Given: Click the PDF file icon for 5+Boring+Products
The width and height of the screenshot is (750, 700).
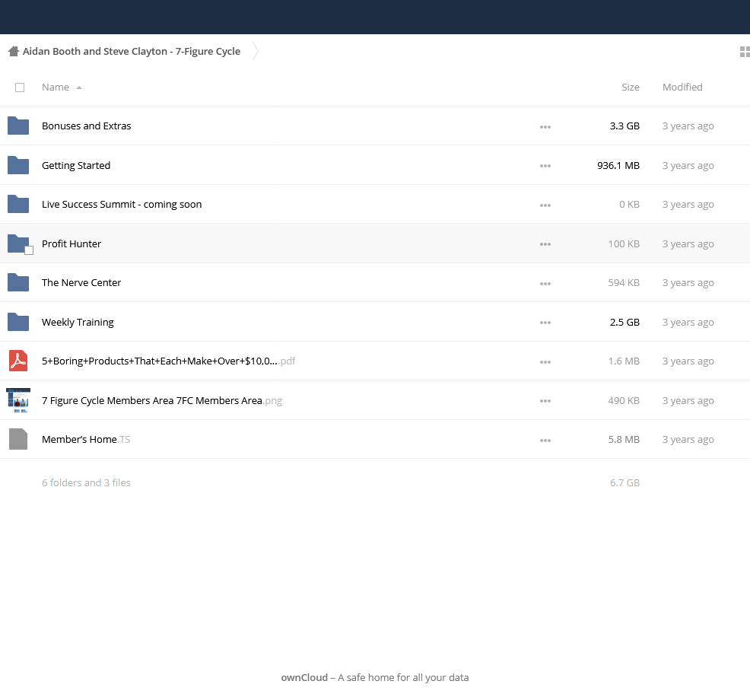Looking at the screenshot, I should pyautogui.click(x=18, y=361).
